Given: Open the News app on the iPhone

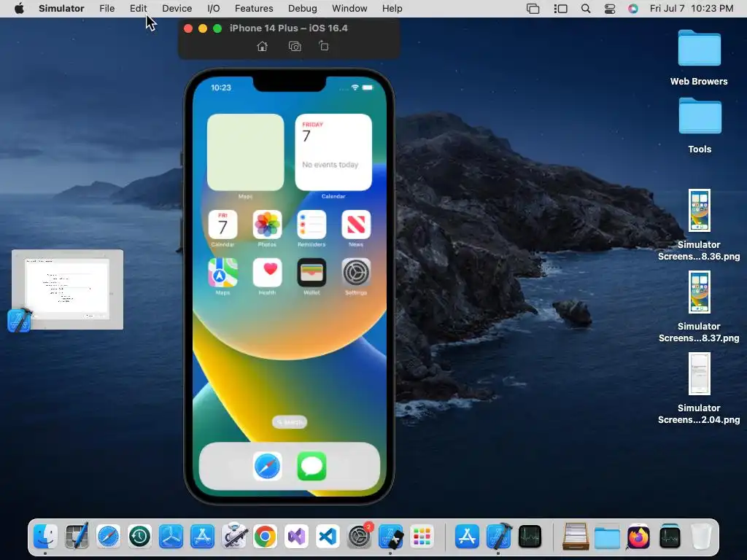Looking at the screenshot, I should 356,225.
